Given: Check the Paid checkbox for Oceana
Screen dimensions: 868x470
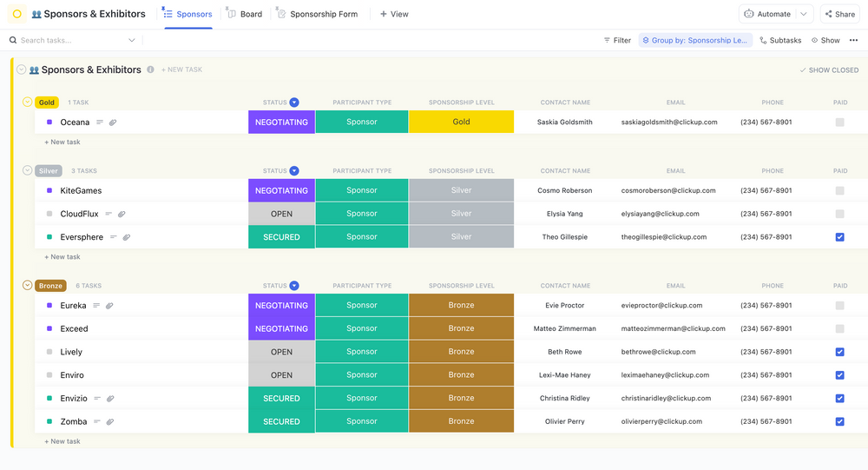Looking at the screenshot, I should 839,122.
